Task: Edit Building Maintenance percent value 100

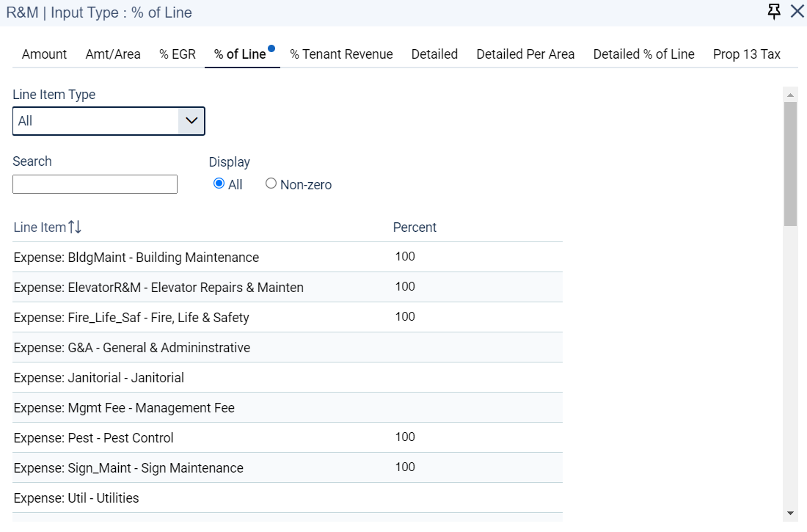Action: [405, 257]
